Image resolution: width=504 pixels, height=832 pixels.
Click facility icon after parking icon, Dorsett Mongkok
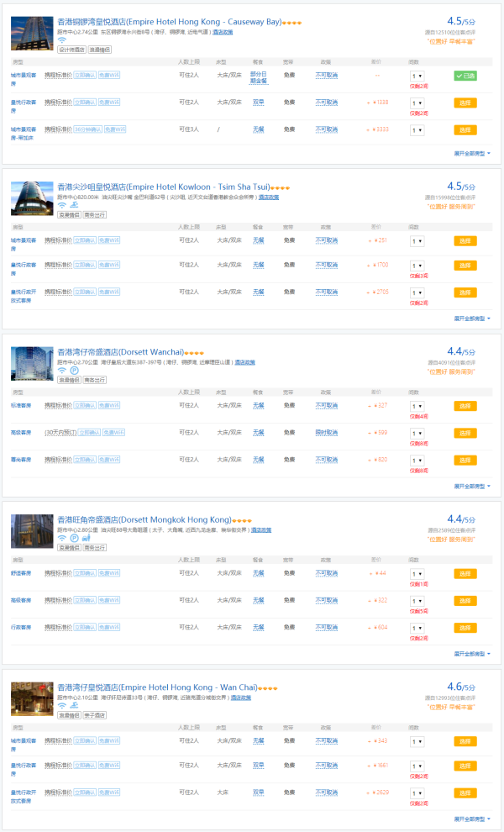click(x=86, y=538)
